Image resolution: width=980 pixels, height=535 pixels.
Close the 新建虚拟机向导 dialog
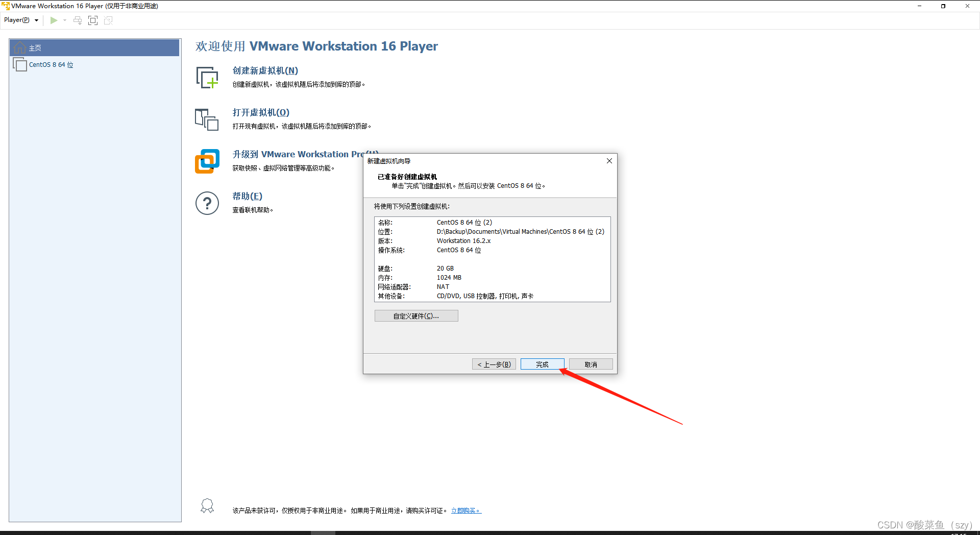coord(609,161)
